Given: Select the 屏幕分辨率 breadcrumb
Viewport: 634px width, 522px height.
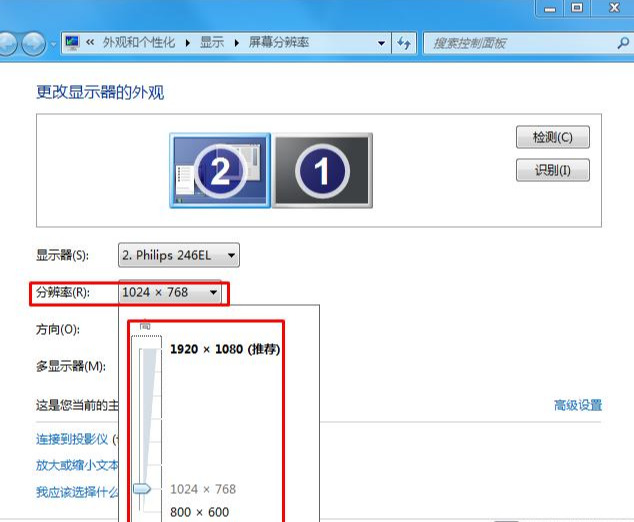Looking at the screenshot, I should tap(279, 42).
